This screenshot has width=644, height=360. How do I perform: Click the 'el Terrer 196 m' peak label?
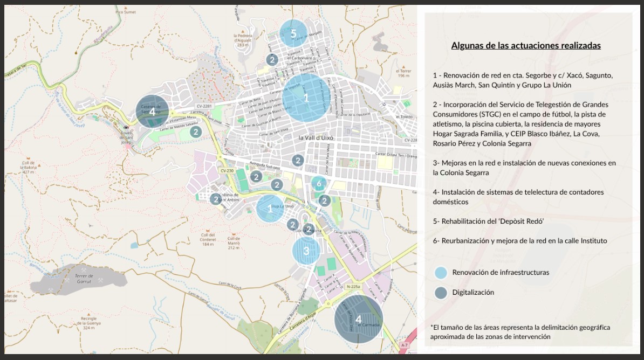[403, 73]
